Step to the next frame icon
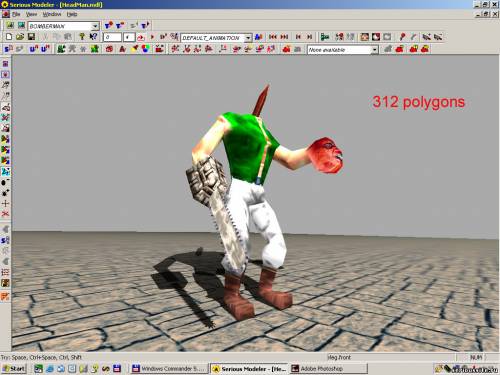Image resolution: width=500 pixels, height=375 pixels. (309, 37)
